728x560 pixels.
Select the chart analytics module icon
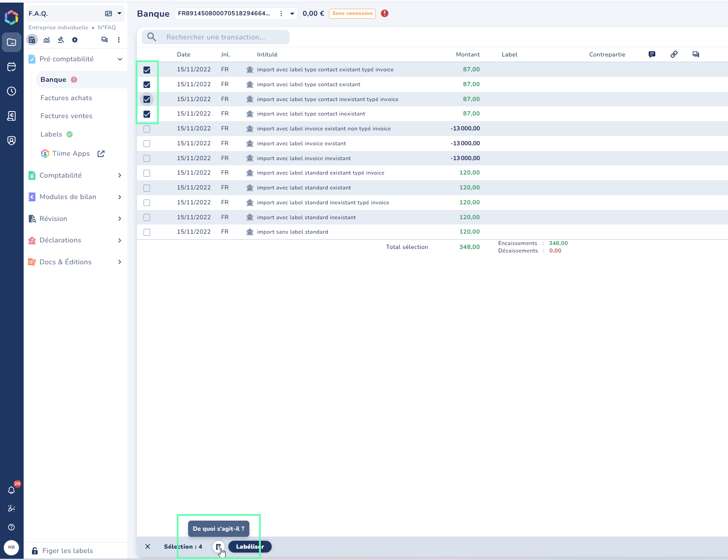tap(46, 40)
